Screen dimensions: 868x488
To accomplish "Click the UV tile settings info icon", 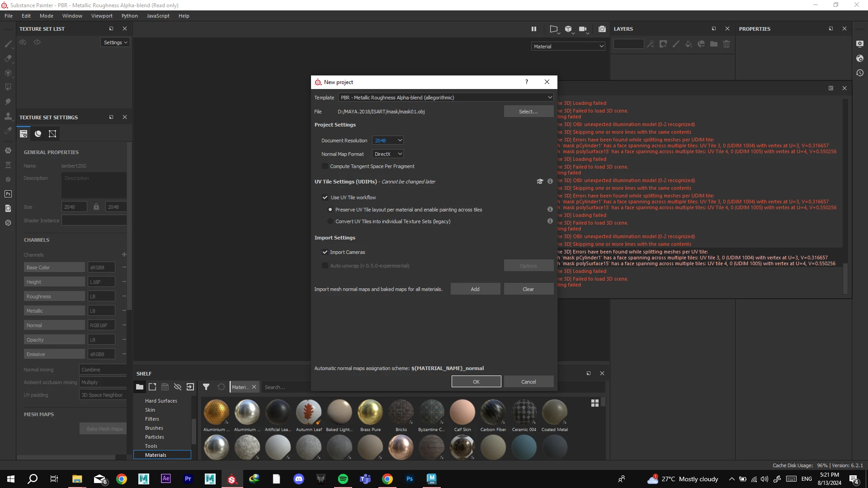I will (550, 181).
